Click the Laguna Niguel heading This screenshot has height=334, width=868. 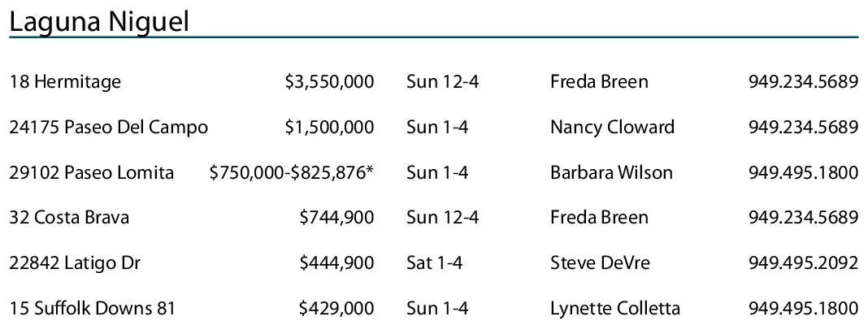point(99,22)
